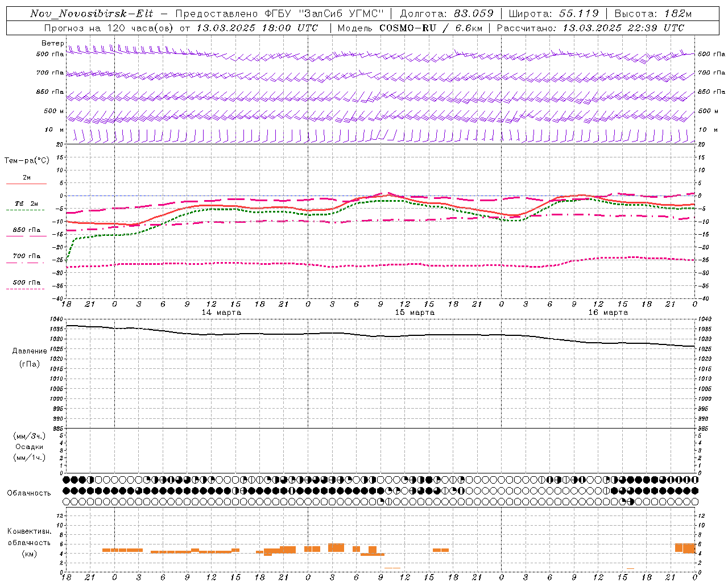Click the Td 2м legend label
This screenshot has height=582, width=728.
[27, 203]
